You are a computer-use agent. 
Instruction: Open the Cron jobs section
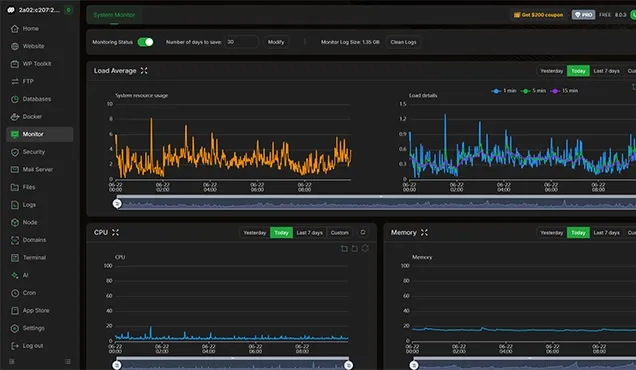click(x=39, y=293)
